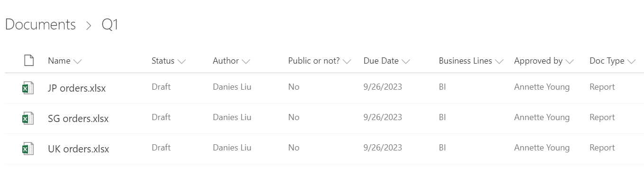Viewport: 644px width, 178px height.
Task: Click the Excel icon for SG orders.xlsx
Action: click(28, 119)
